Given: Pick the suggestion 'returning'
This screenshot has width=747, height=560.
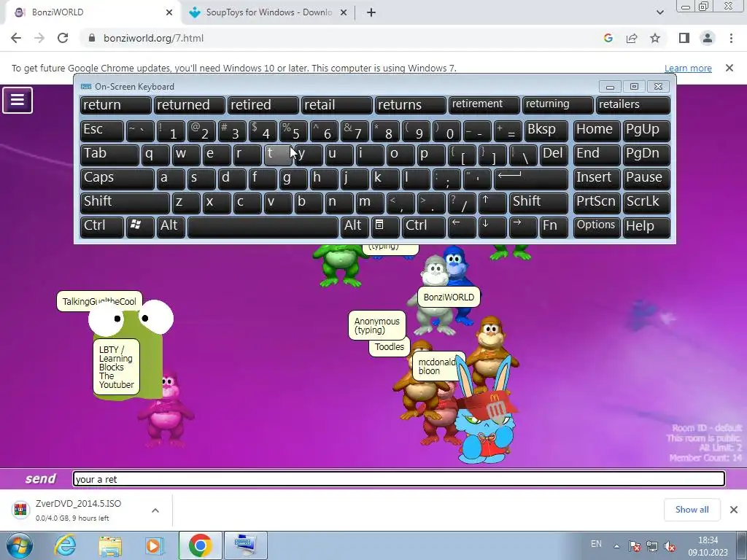Looking at the screenshot, I should click(558, 105).
